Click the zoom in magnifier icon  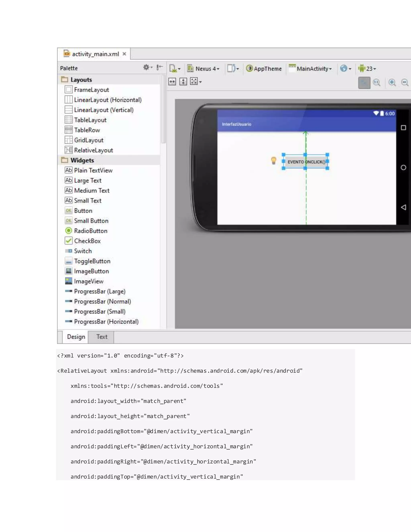392,83
